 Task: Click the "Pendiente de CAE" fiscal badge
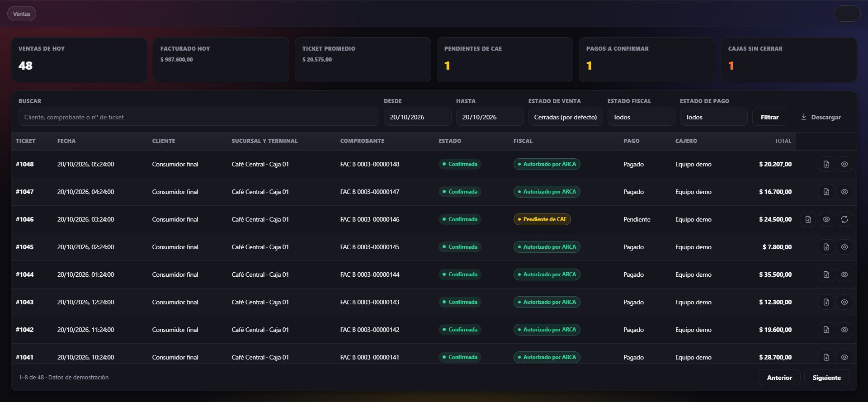542,219
